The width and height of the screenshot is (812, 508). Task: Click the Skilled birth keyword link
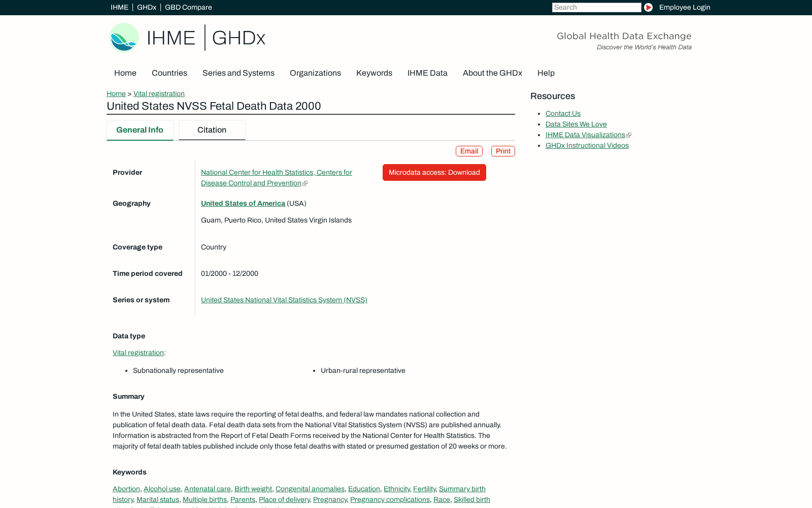472,499
